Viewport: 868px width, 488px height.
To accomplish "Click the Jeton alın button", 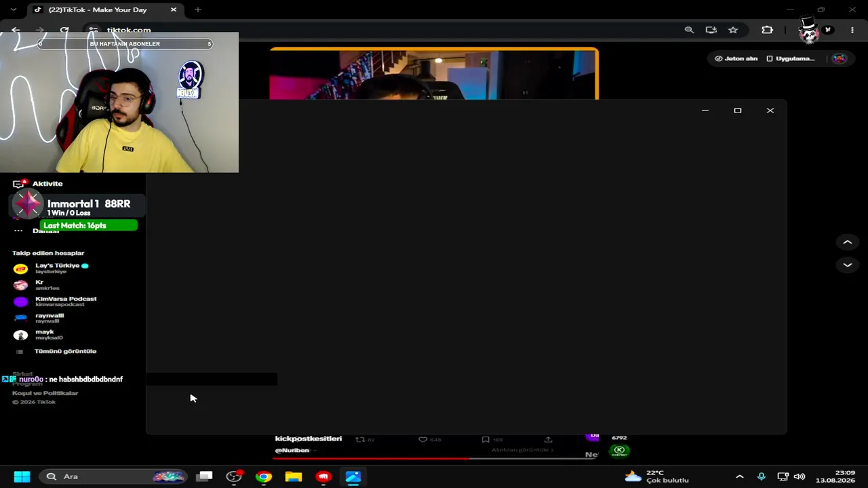I will (x=736, y=58).
